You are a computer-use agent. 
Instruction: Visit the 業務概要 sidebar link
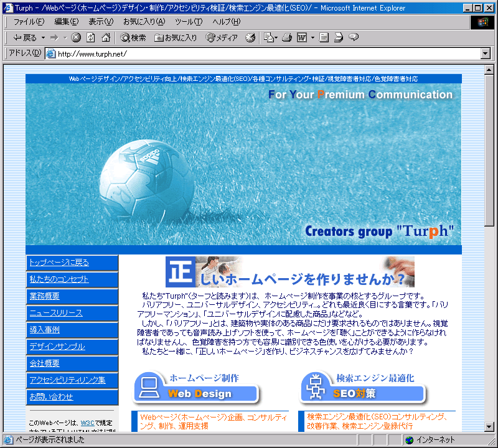(x=44, y=296)
